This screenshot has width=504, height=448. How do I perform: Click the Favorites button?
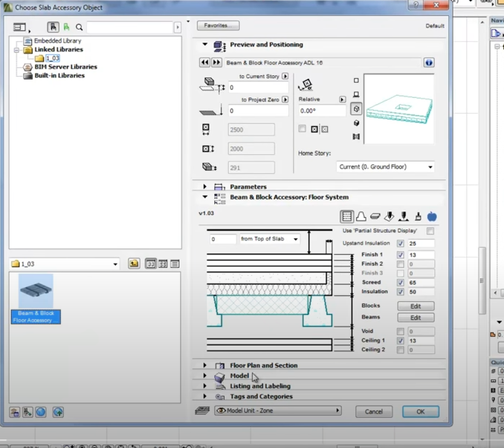click(218, 26)
